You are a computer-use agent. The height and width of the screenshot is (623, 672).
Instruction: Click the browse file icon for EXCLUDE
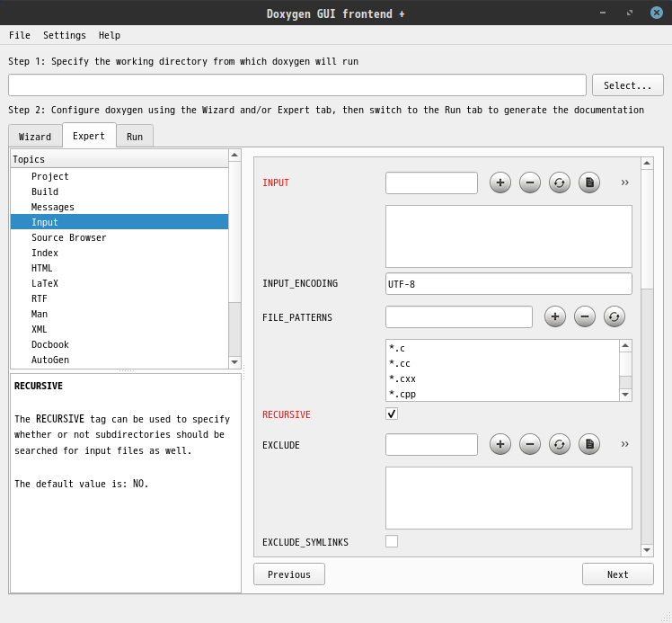point(589,444)
